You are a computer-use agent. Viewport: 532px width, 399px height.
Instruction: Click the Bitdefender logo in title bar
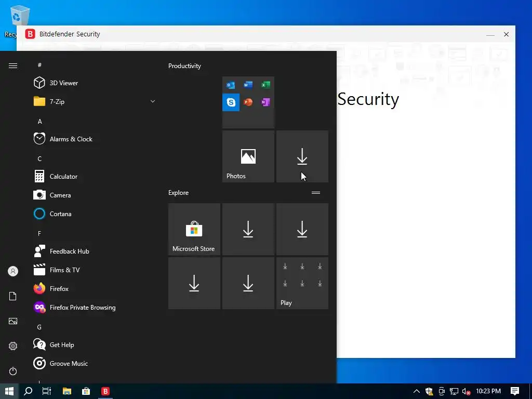click(x=30, y=34)
